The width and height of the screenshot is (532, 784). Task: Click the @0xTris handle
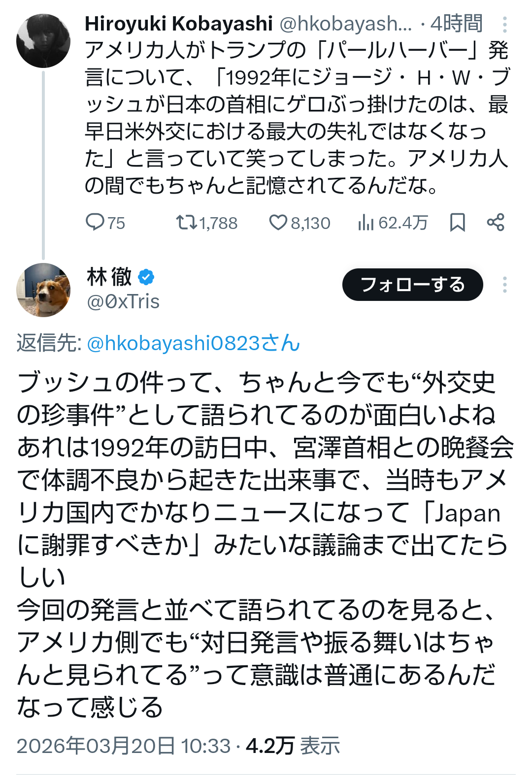coord(123,301)
